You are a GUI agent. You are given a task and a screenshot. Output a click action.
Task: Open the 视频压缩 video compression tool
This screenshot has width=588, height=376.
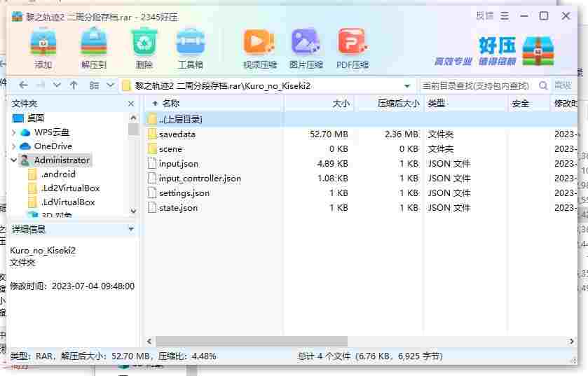[259, 49]
